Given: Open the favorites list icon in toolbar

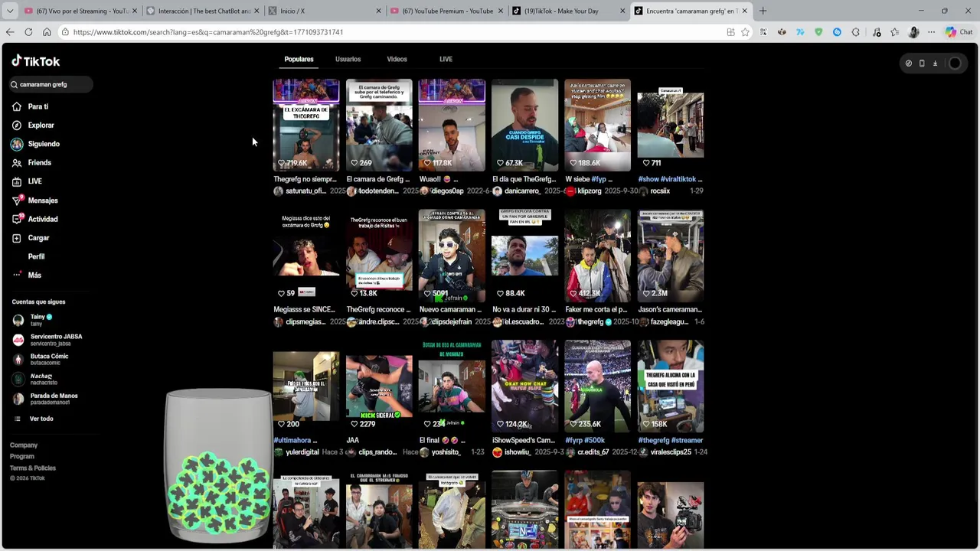Looking at the screenshot, I should 894,32.
